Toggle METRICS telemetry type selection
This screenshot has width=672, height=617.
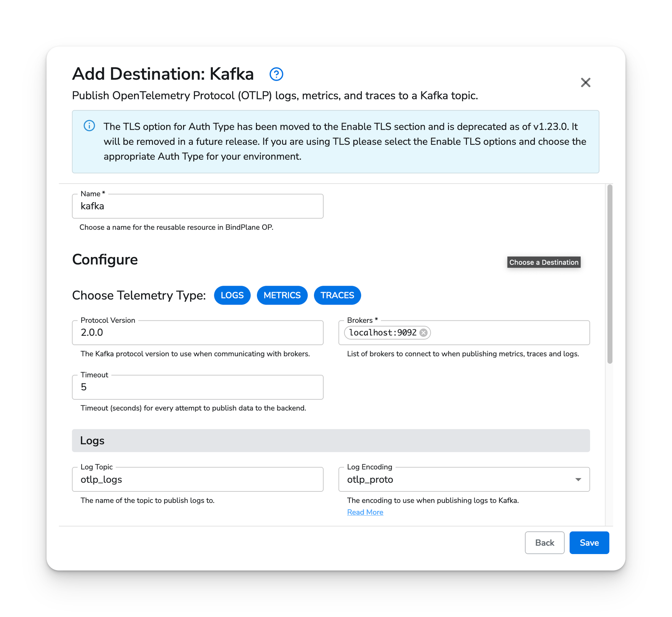282,295
